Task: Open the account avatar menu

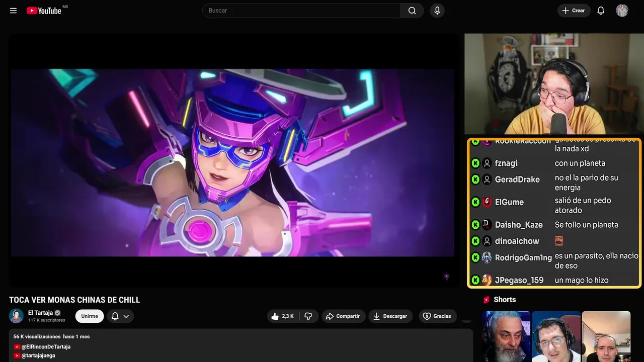Action: click(x=622, y=11)
